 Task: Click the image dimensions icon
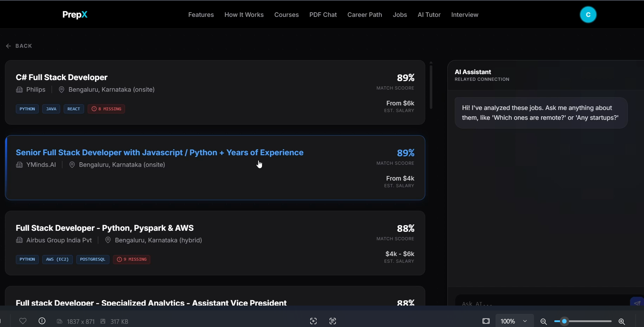coord(60,321)
